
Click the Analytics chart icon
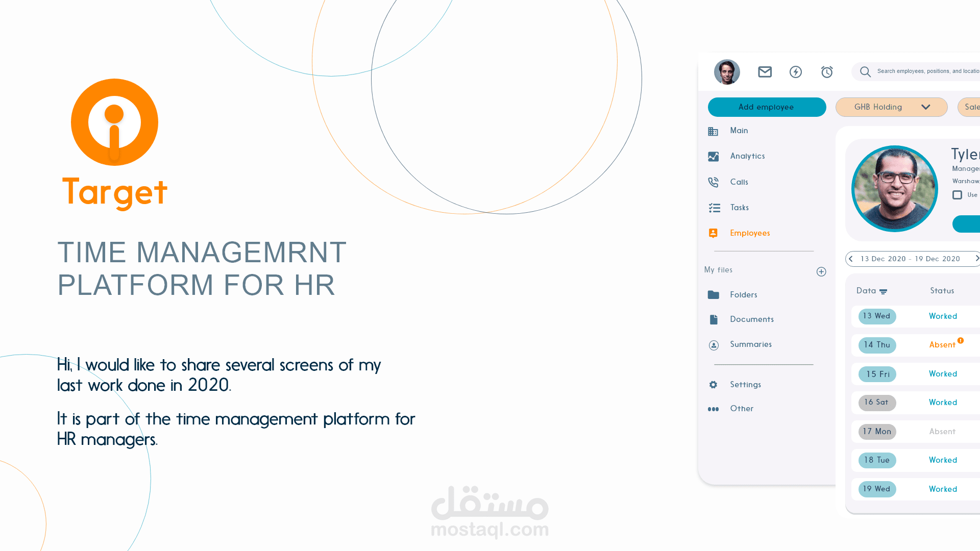pos(713,157)
